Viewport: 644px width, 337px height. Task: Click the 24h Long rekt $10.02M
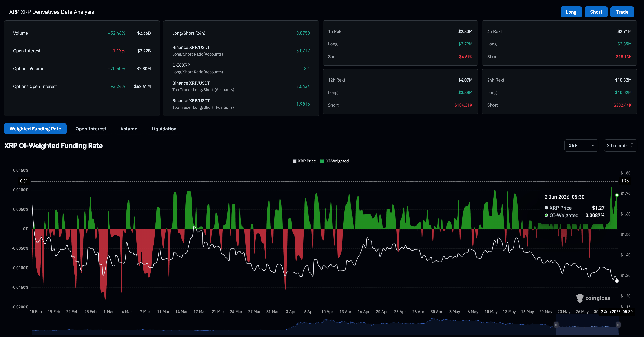tap(623, 92)
